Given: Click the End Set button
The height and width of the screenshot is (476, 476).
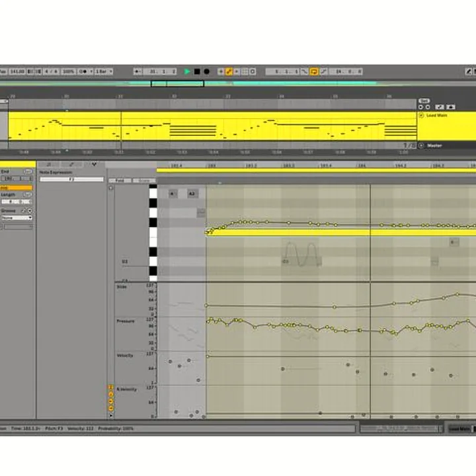Looking at the screenshot, I should [28, 171].
